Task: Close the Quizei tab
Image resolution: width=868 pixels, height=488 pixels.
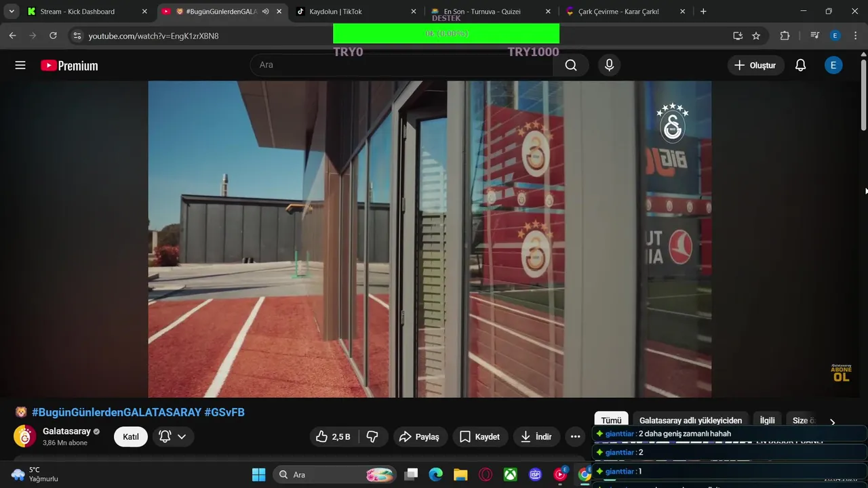Action: tap(548, 12)
